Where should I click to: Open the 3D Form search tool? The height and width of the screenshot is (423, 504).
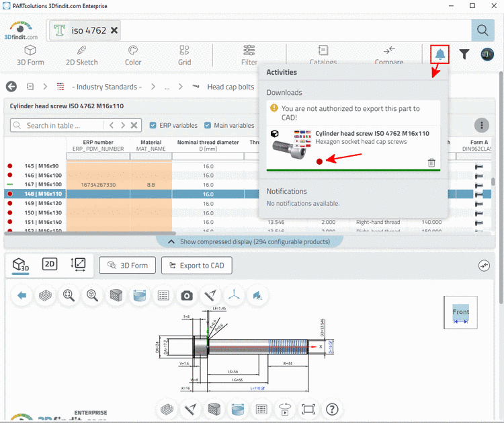pyautogui.click(x=30, y=55)
